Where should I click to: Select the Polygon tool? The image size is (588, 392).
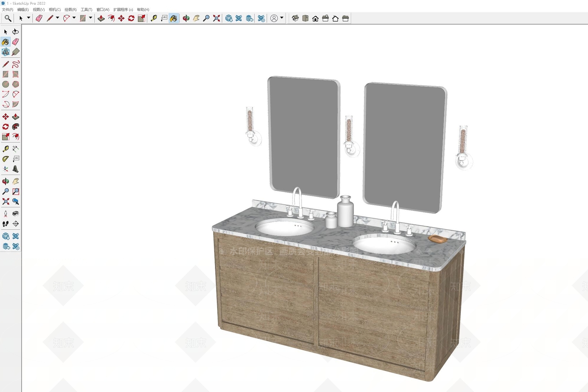(15, 84)
